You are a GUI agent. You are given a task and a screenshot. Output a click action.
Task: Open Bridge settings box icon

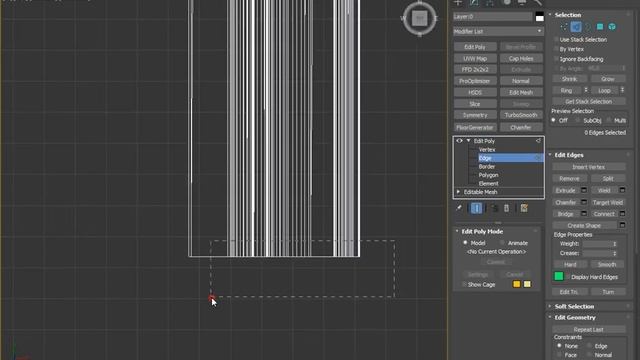584,213
